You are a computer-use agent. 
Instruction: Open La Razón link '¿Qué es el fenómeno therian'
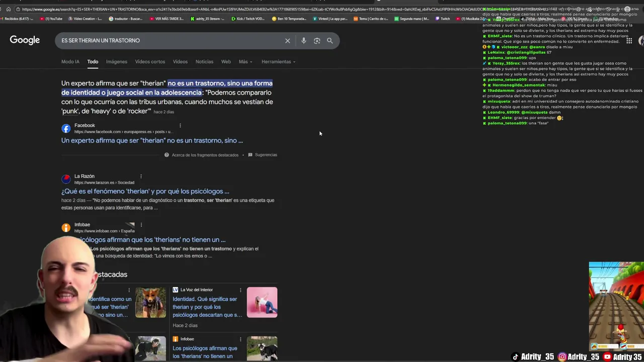pyautogui.click(x=145, y=192)
